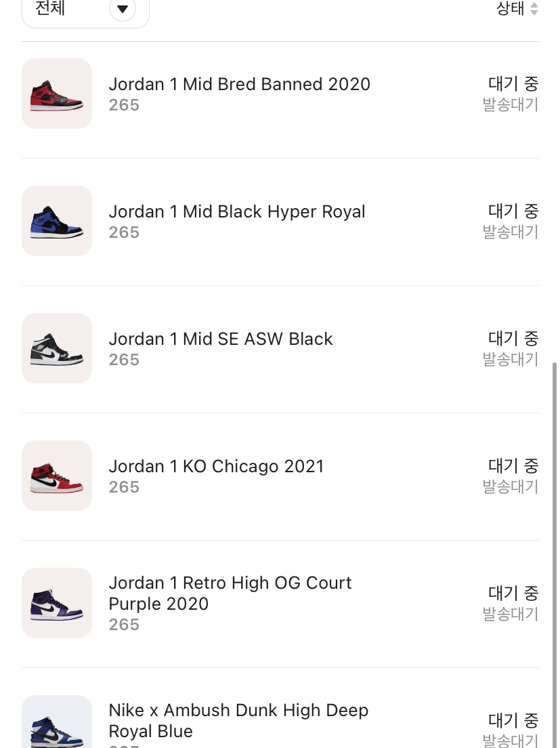Select Jordan 1 Mid SE ASW Black title
Image resolution: width=560 pixels, height=748 pixels.
click(x=221, y=339)
